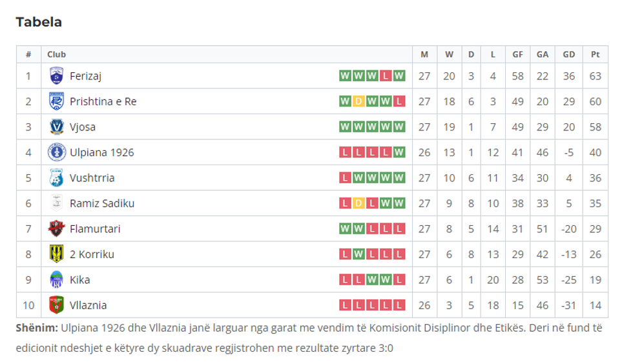Viewport: 633px width, 364px height.
Task: Click Ferizaj's red L form badge
Action: 386,76
